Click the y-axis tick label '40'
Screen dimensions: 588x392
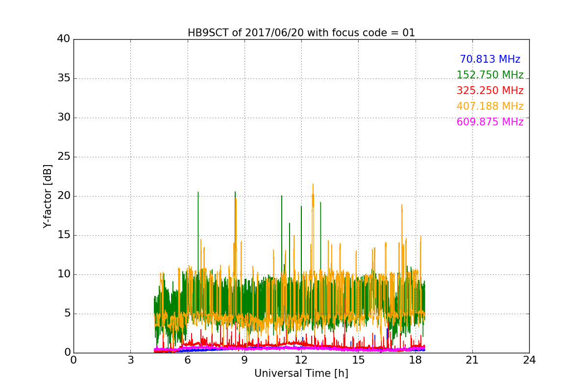(x=63, y=39)
